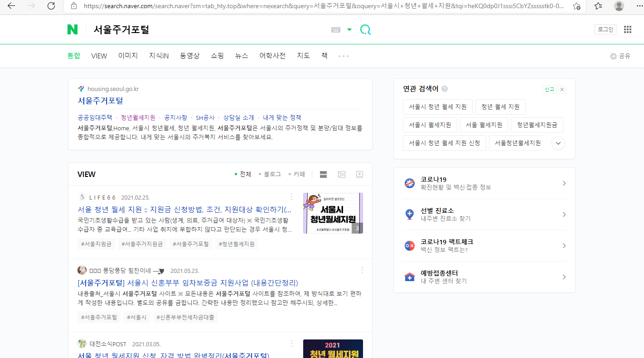The width and height of the screenshot is (644, 358).
Task: Click the #서울지원금 hashtag
Action: click(96, 244)
